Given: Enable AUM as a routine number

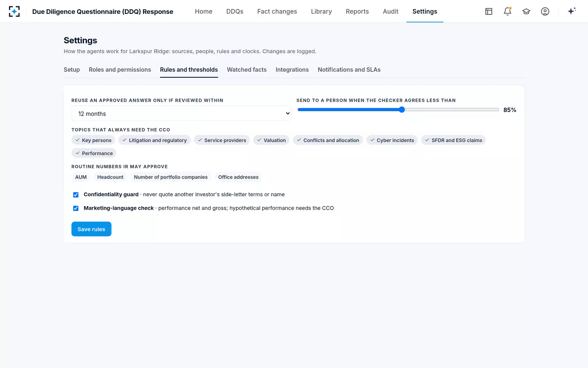Looking at the screenshot, I should tap(81, 177).
